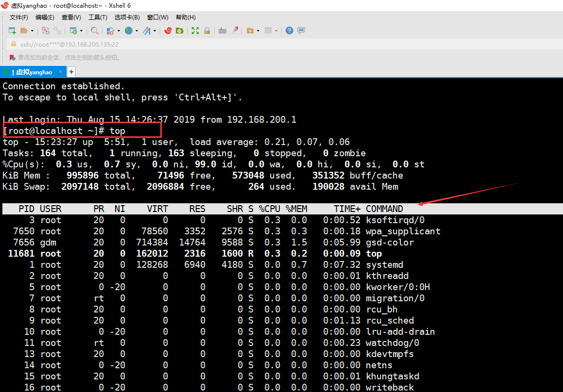The width and height of the screenshot is (563, 392).
Task: Click the '351352 buff/cache' memory value
Action: 358,175
